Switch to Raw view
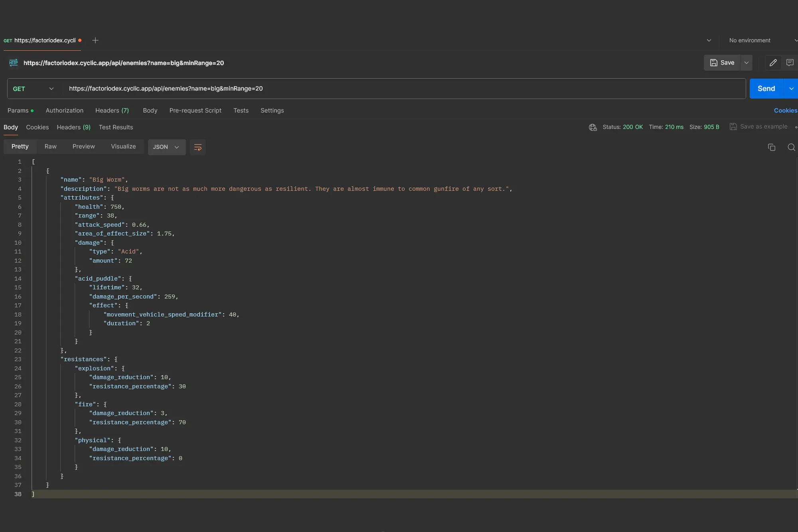 (51, 146)
